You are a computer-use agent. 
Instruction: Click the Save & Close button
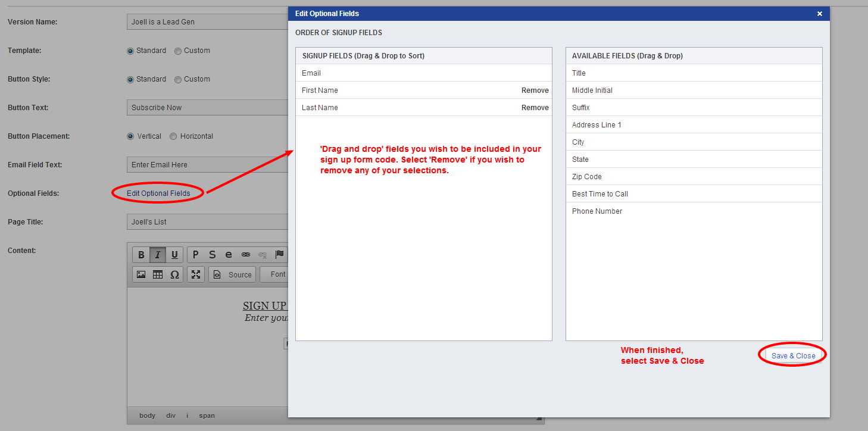pyautogui.click(x=793, y=355)
